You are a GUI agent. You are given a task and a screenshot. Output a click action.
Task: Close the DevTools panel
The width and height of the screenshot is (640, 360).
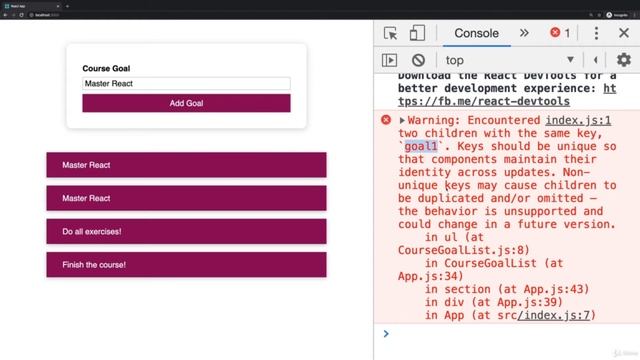624,33
